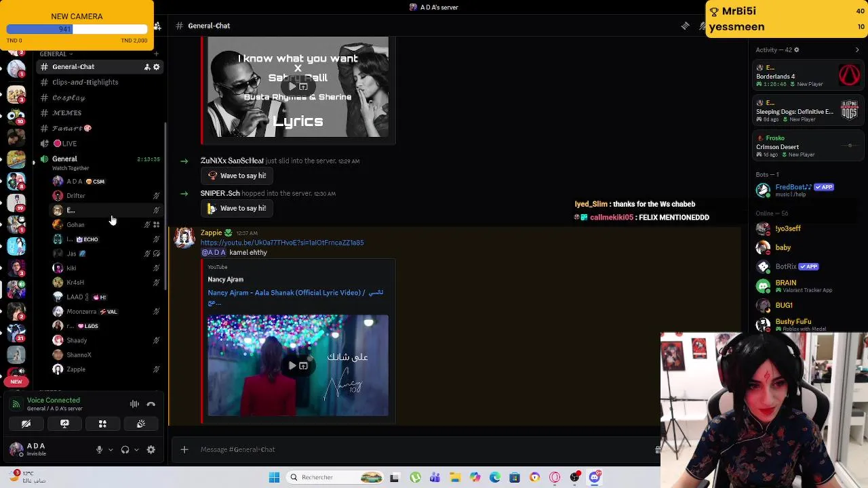
Task: Select Gohan in voice channel
Action: pyautogui.click(x=75, y=225)
